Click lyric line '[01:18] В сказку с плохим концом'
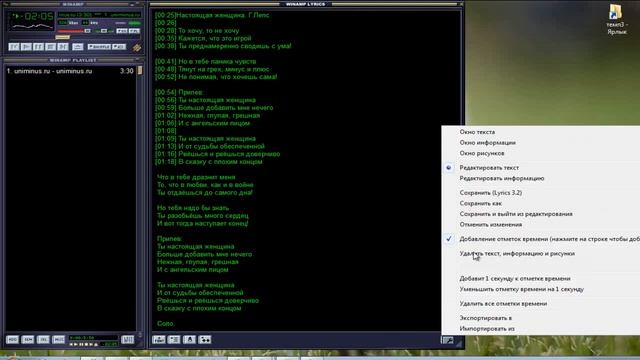640x360 pixels. [209, 162]
